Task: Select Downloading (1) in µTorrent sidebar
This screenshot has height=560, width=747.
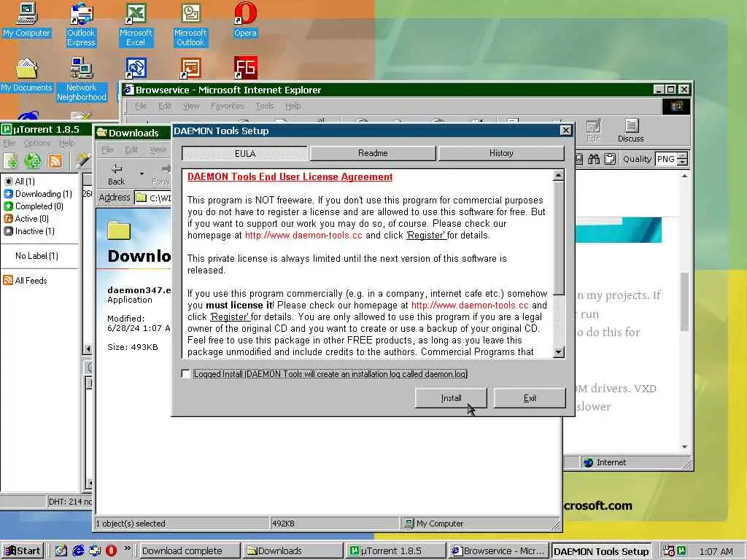Action: [x=38, y=194]
